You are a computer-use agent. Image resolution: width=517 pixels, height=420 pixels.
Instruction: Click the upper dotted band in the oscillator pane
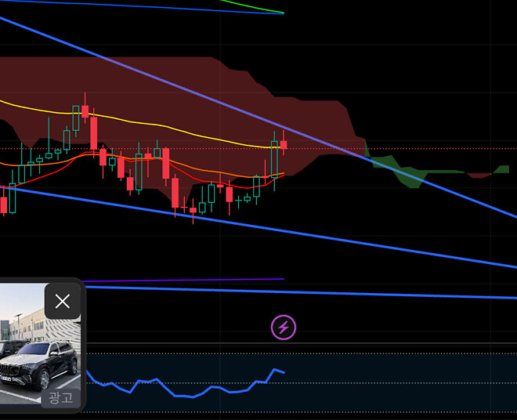392,364
